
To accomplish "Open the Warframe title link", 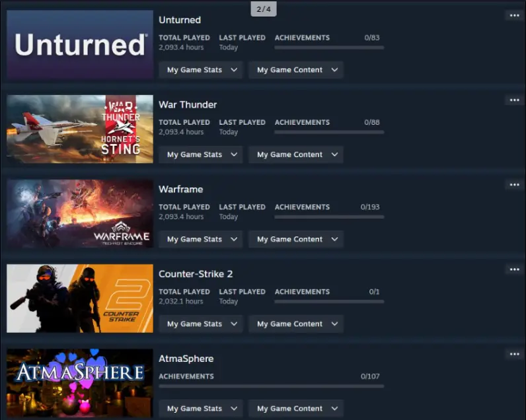I will click(x=181, y=190).
